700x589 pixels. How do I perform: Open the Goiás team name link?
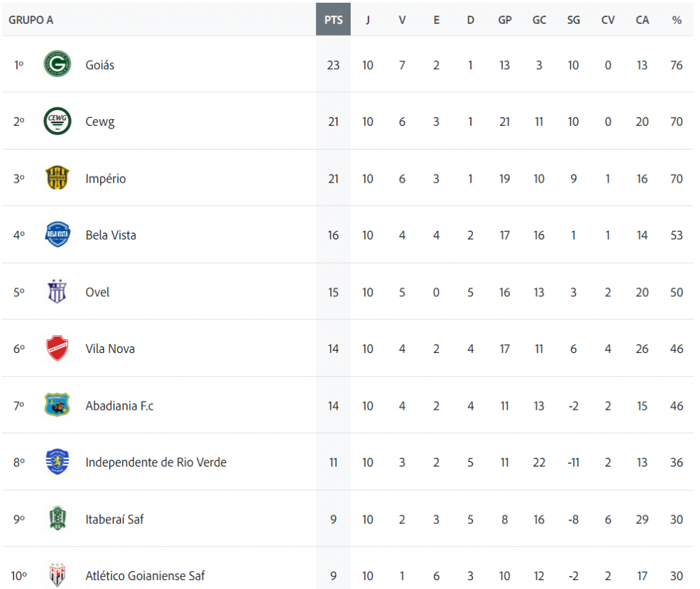tap(100, 65)
